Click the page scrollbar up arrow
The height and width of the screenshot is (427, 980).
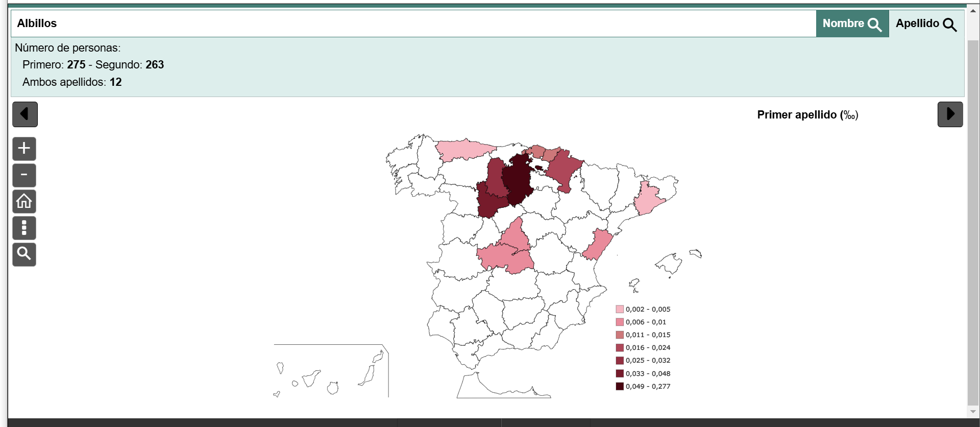click(973, 10)
